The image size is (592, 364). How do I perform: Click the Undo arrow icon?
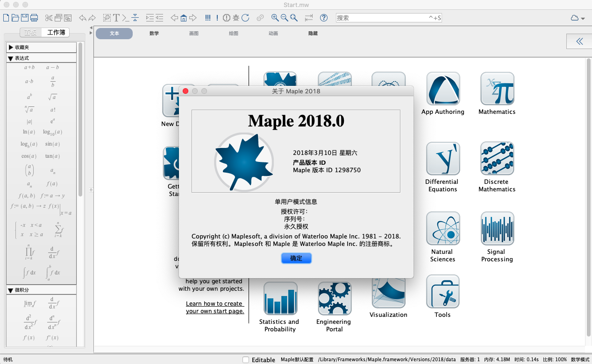point(83,18)
